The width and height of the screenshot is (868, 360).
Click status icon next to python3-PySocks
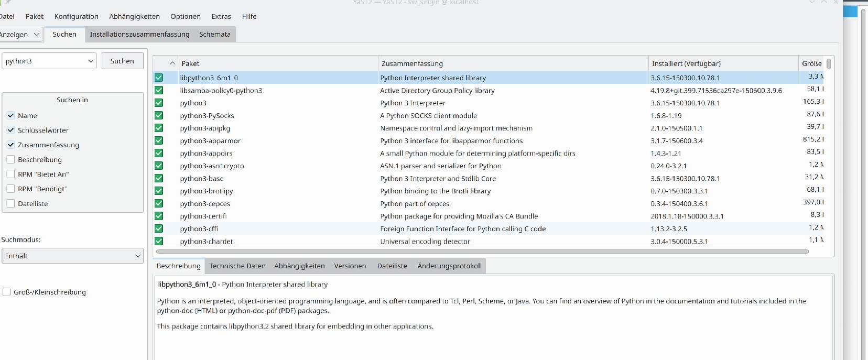click(x=159, y=115)
